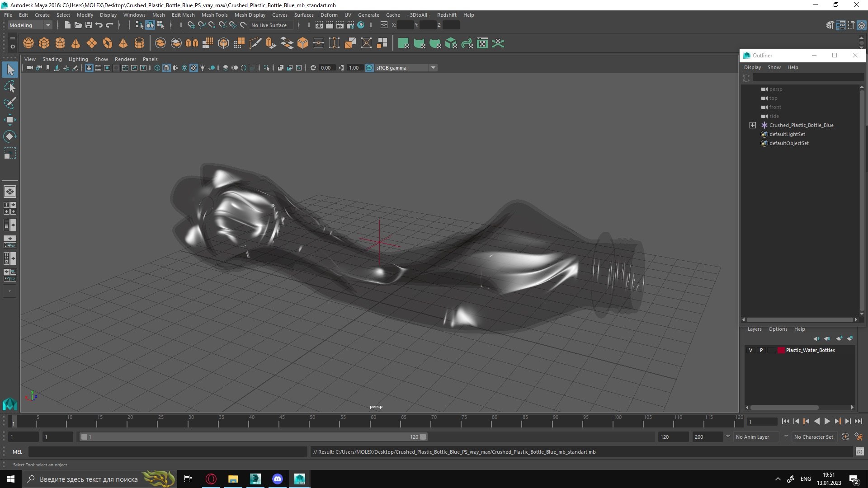The height and width of the screenshot is (488, 868).
Task: Create a polygon torus from the shelf
Action: pos(108,43)
